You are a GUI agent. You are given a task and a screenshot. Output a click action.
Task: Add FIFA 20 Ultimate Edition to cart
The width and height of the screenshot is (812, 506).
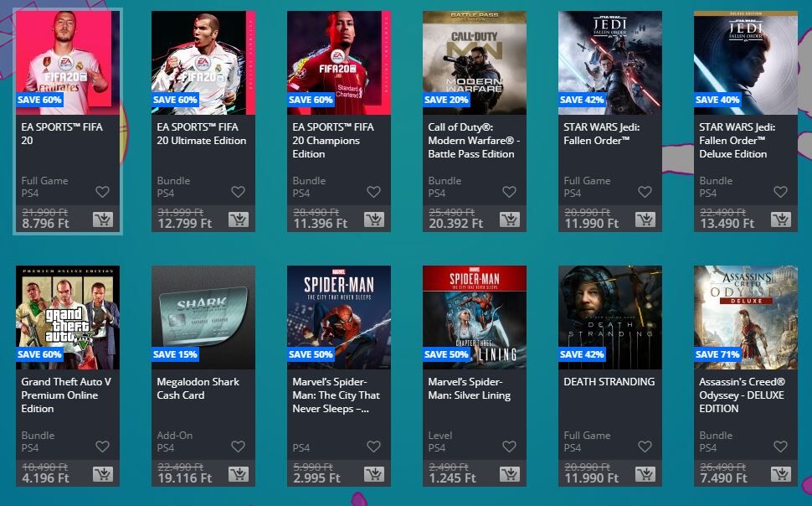point(239,219)
